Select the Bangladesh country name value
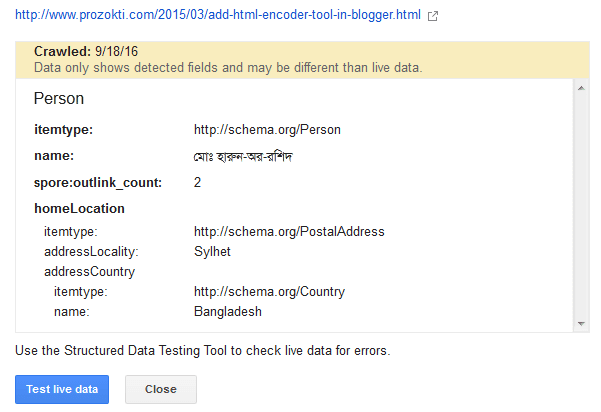The width and height of the screenshot is (601, 412). (x=227, y=311)
